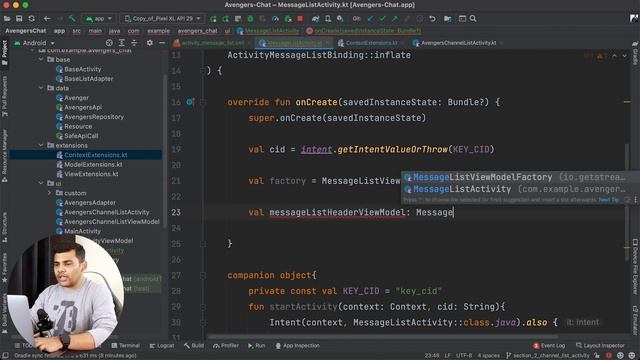The width and height of the screenshot is (640, 360).
Task: Open AvengersAdapter in project tree
Action: [x=86, y=202]
